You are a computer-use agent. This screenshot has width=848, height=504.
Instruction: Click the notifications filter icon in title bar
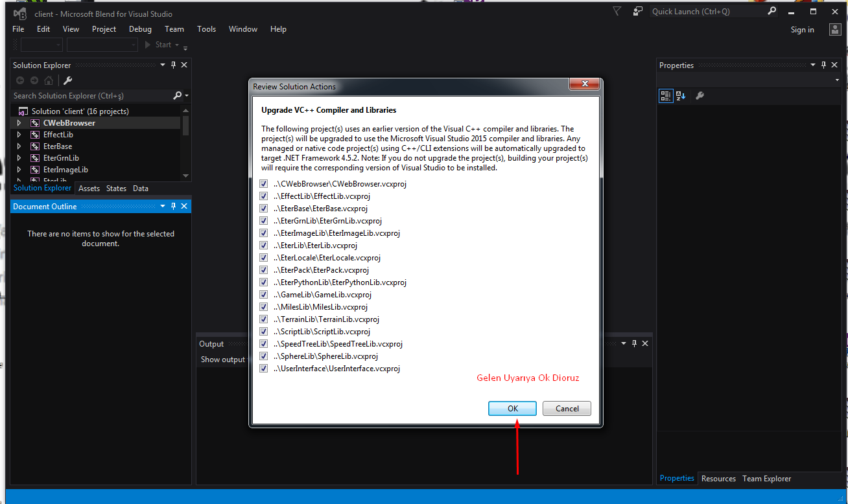pyautogui.click(x=617, y=11)
